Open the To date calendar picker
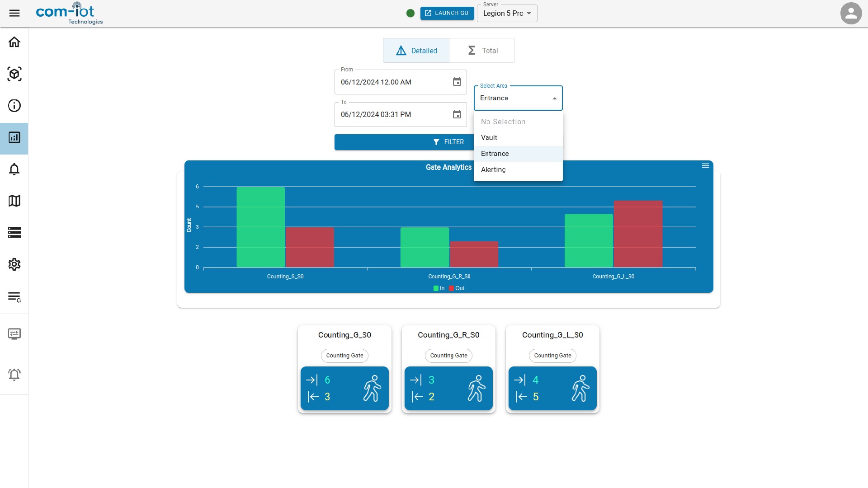 (457, 114)
